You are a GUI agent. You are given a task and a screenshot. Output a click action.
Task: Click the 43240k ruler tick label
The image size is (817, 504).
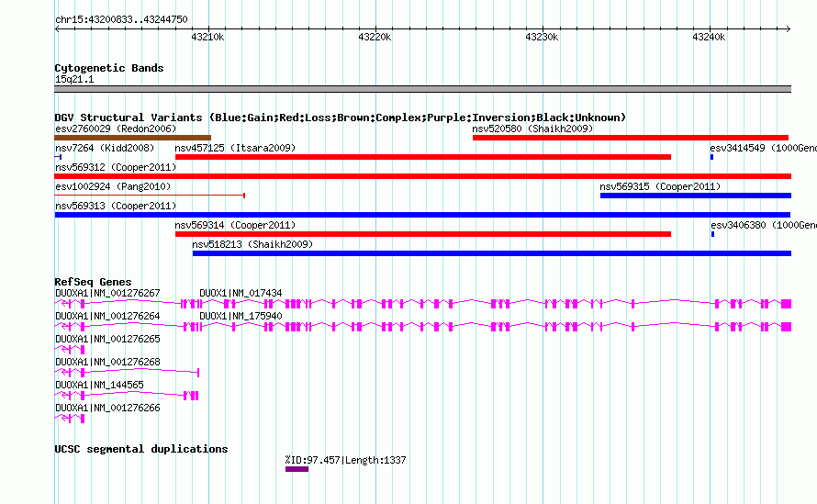point(709,37)
